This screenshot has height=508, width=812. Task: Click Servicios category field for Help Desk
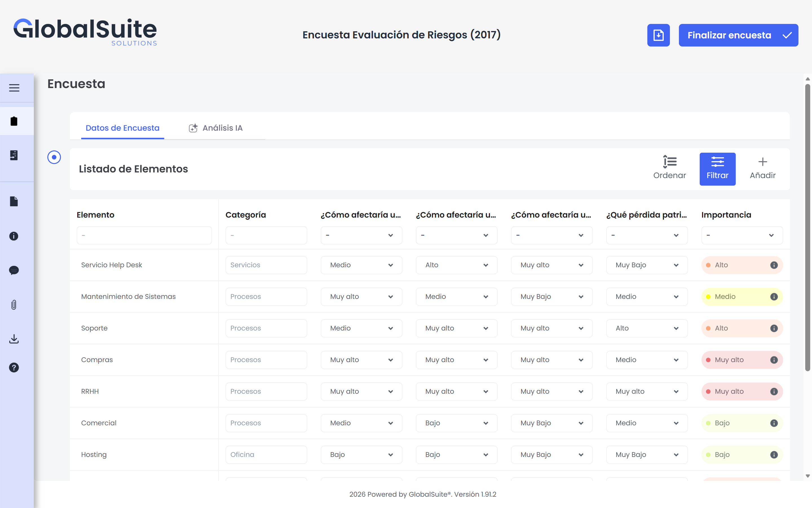coord(266,265)
